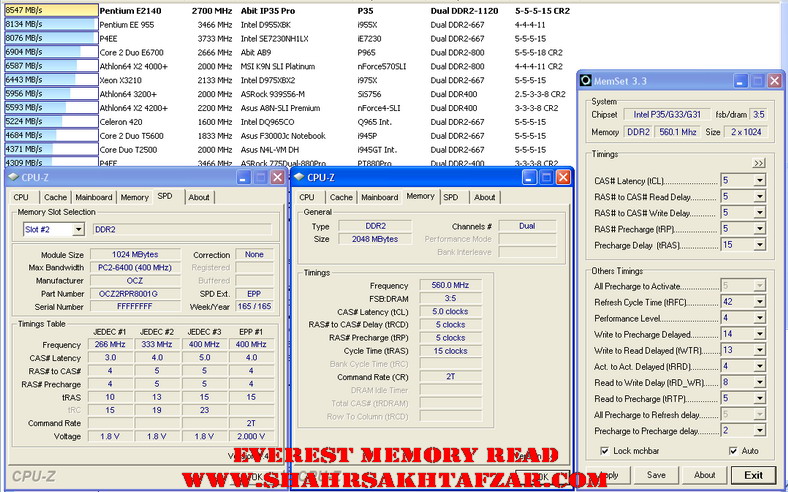Image resolution: width=788 pixels, height=492 pixels.
Task: Close the left CPU-Z SPD window
Action: point(277,177)
